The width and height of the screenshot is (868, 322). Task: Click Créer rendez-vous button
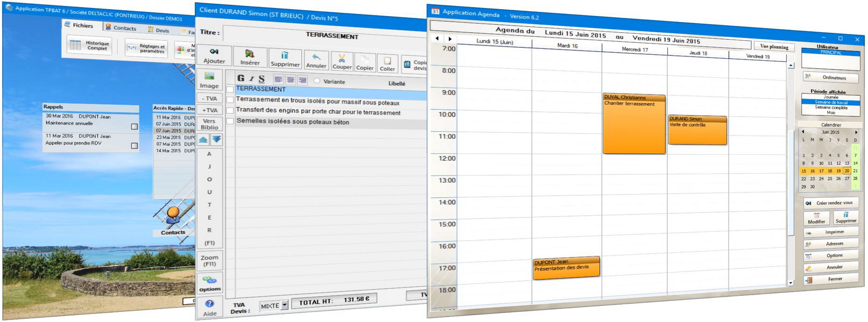tap(830, 203)
